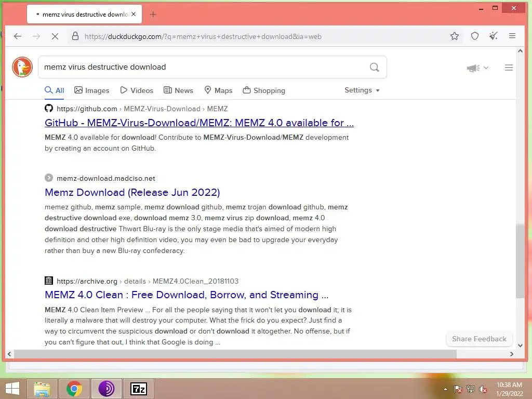
Task: Click horizontal scrollbar left arrow
Action: click(9, 354)
